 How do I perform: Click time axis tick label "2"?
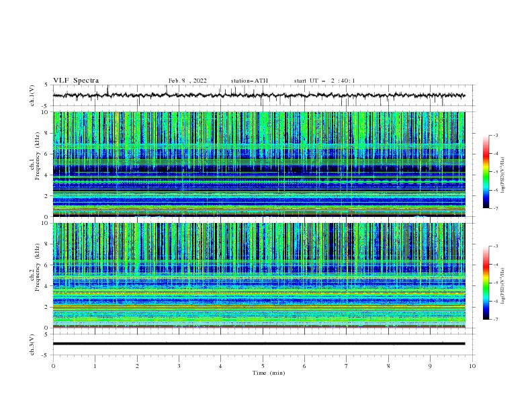137,366
